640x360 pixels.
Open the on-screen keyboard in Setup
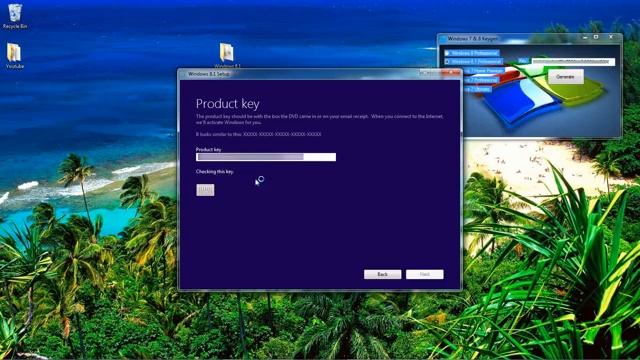point(205,190)
